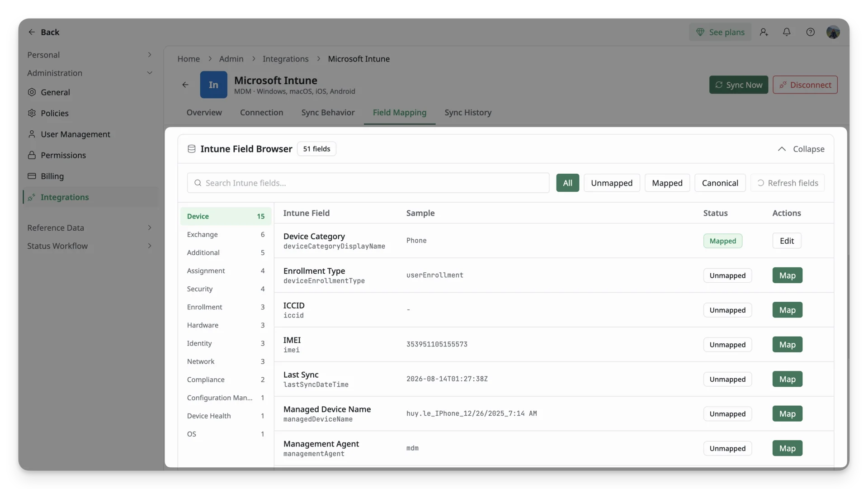Click the See plans button
Viewport: 868px width, 489px height.
720,32
